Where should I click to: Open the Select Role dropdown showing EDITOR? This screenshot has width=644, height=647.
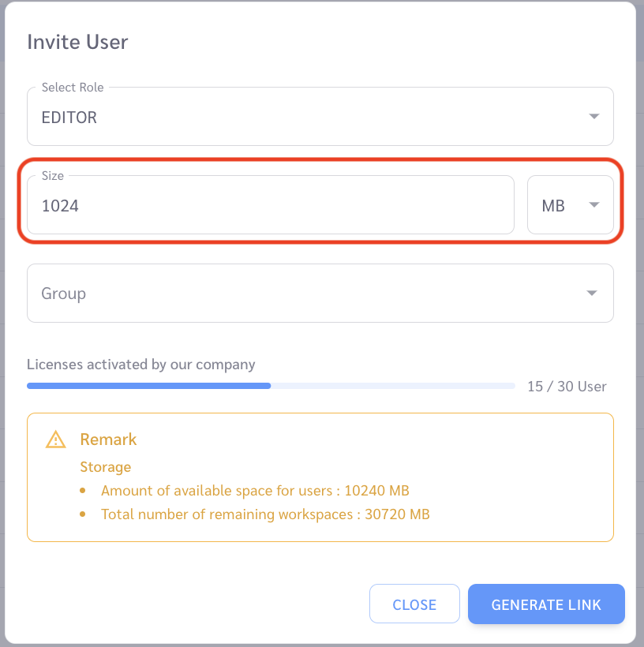(x=320, y=116)
